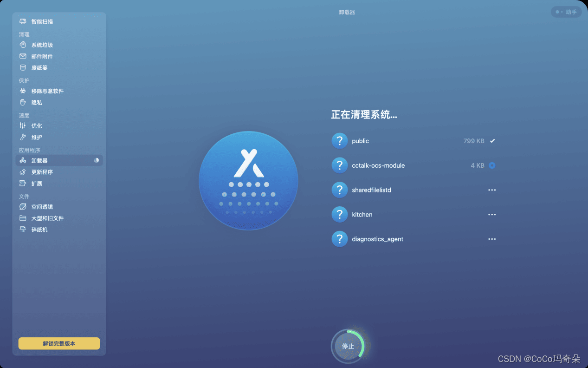Click the 邮件附件 envelope icon
The width and height of the screenshot is (588, 368).
coord(23,56)
